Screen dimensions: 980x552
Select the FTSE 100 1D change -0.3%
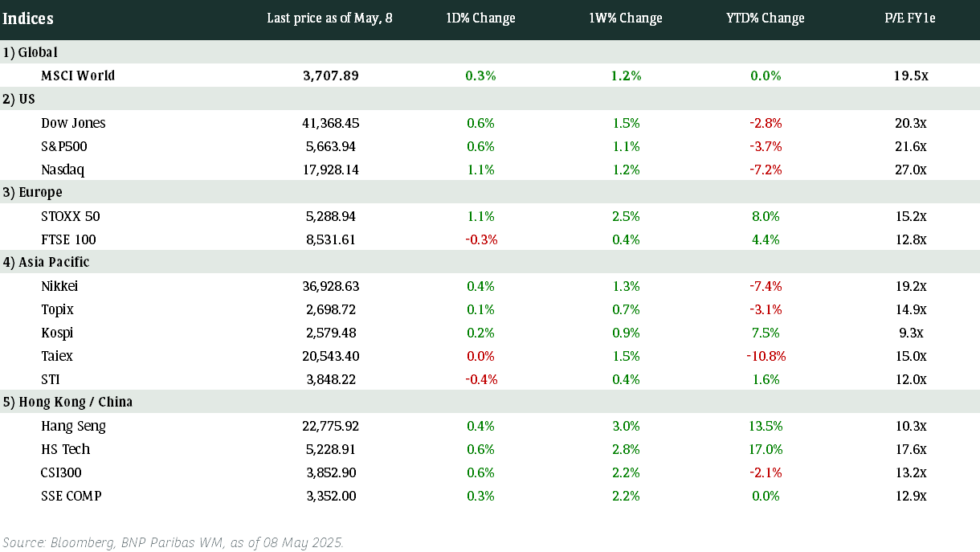[482, 239]
